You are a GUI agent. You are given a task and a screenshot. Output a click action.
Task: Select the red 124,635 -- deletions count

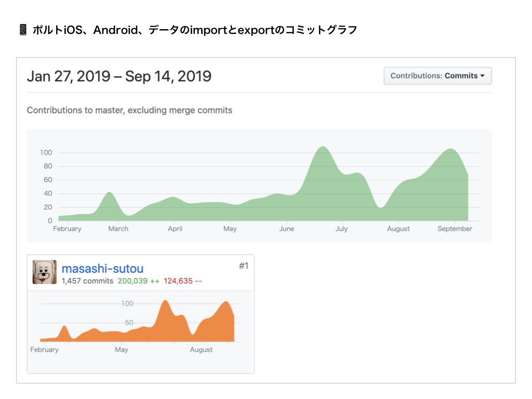(x=183, y=281)
